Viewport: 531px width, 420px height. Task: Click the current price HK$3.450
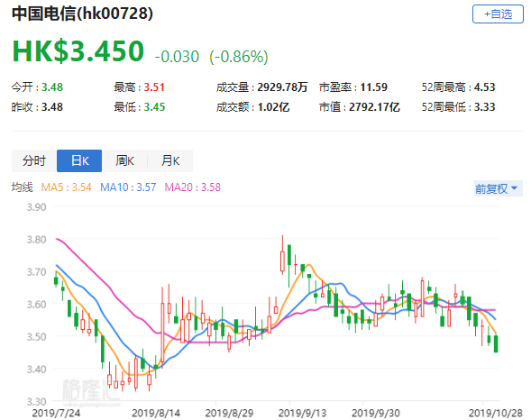tap(78, 51)
